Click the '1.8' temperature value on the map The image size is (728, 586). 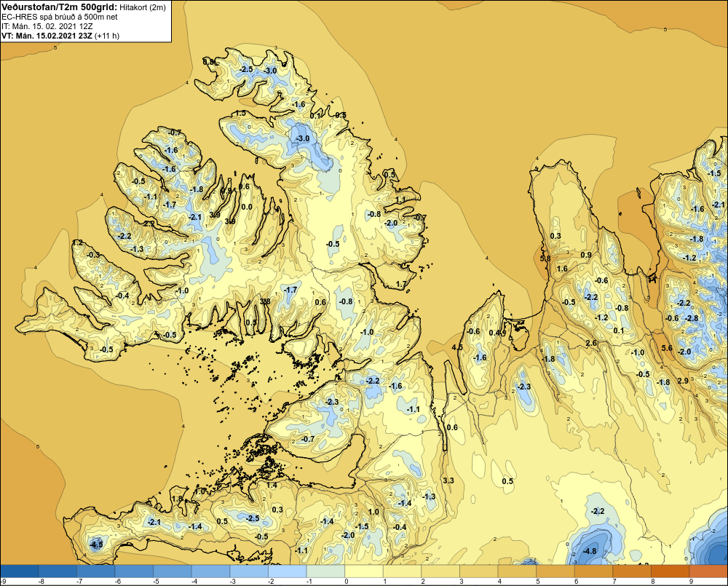(178, 499)
